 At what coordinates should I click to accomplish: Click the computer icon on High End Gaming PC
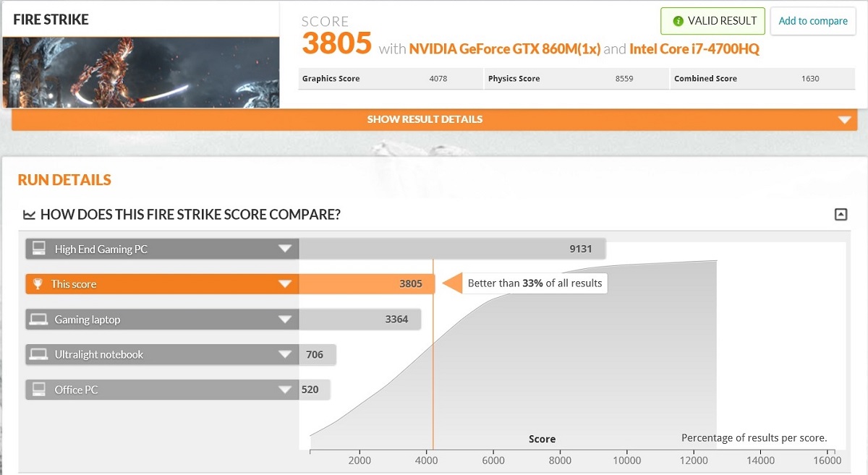tap(39, 249)
